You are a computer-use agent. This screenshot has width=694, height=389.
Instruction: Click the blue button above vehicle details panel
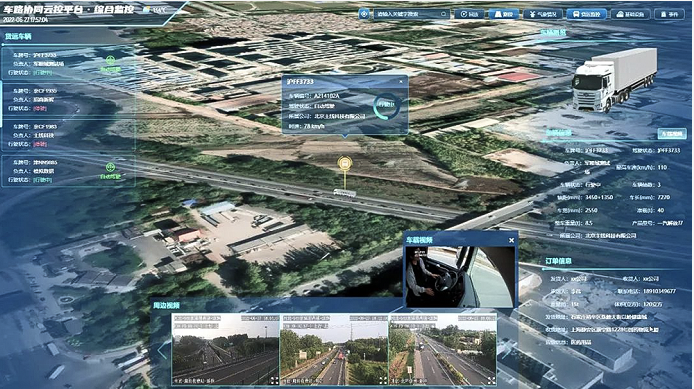point(672,133)
